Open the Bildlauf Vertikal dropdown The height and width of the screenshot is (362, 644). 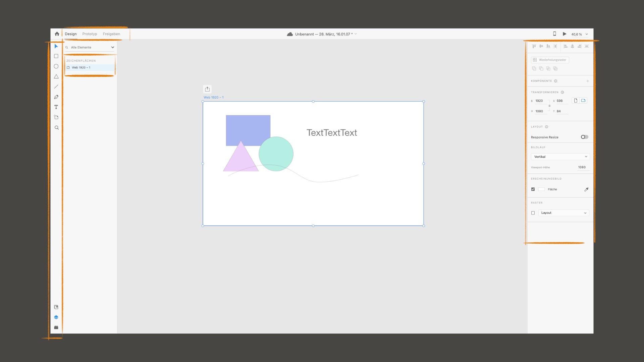(559, 157)
